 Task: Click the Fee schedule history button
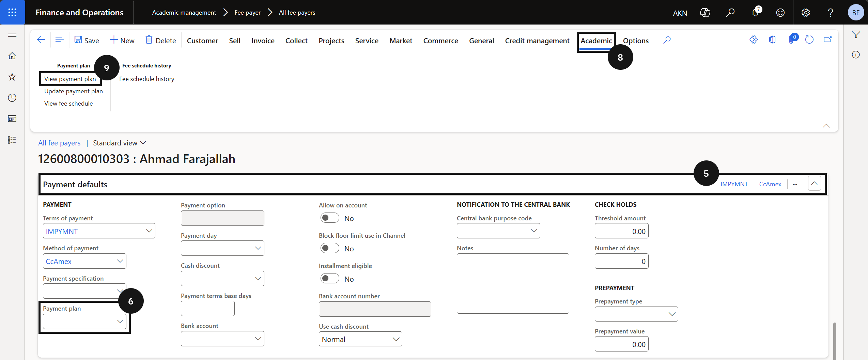pyautogui.click(x=147, y=79)
